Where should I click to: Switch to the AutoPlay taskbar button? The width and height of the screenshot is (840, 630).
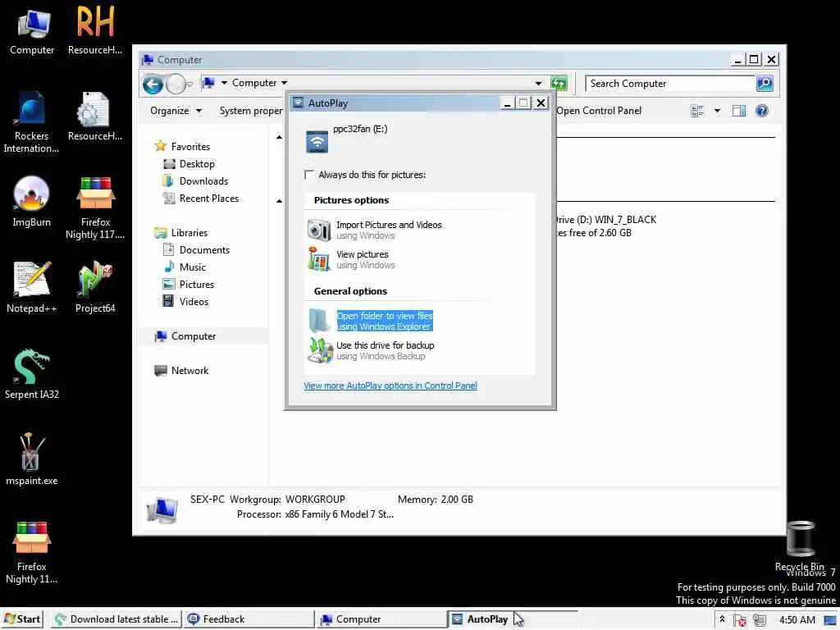pyautogui.click(x=513, y=619)
